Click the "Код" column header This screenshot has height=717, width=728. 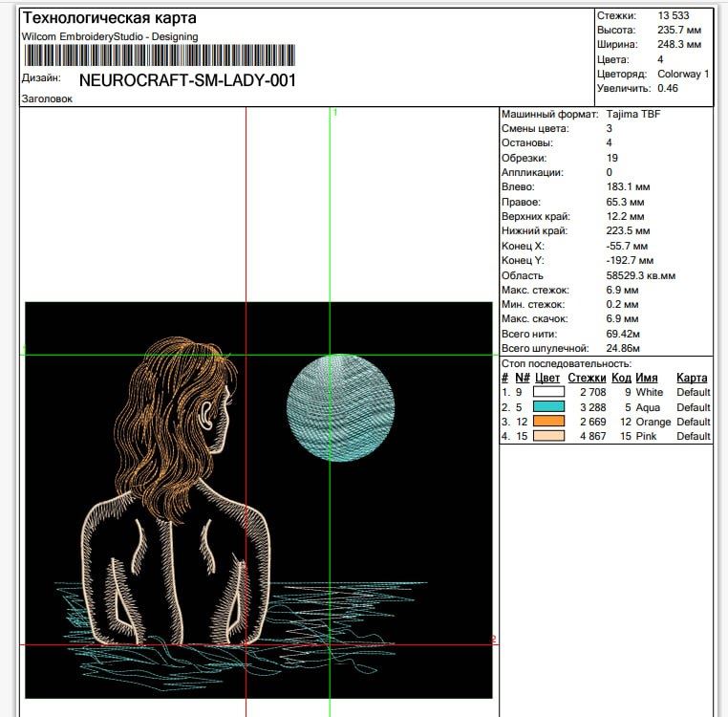pos(621,378)
